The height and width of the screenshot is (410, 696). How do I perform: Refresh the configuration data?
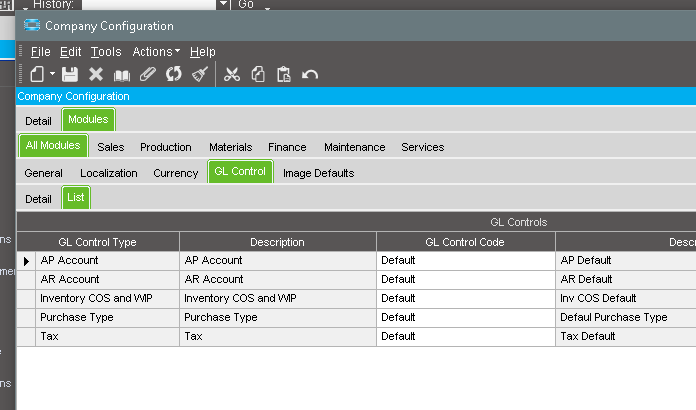174,74
